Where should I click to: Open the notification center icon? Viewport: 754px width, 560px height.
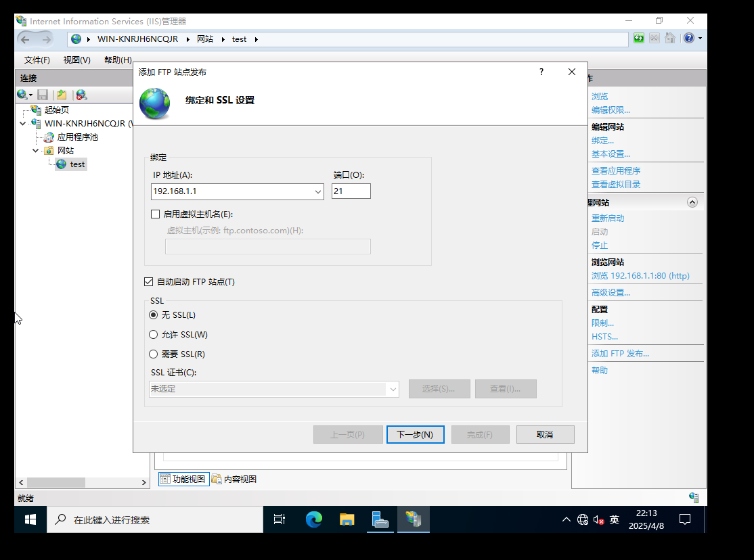pos(685,519)
